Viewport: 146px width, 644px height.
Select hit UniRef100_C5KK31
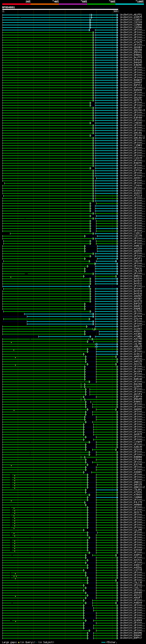pyautogui.click(x=131, y=269)
